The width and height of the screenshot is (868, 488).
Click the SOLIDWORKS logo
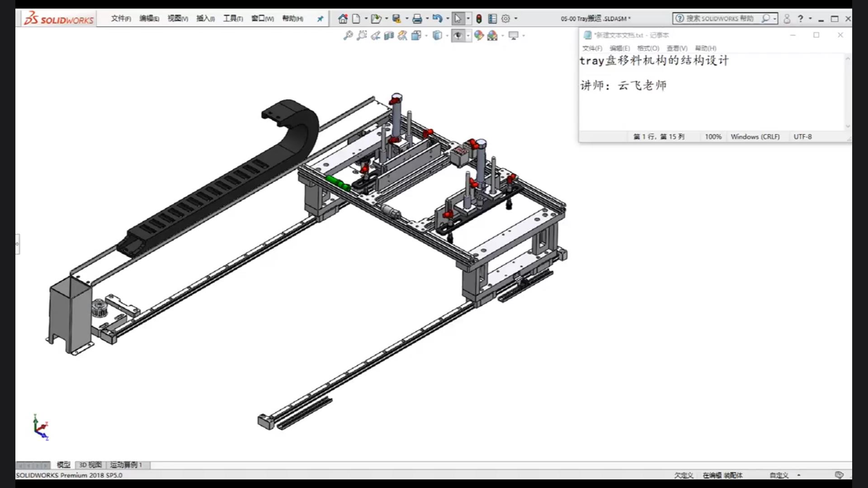click(x=59, y=19)
